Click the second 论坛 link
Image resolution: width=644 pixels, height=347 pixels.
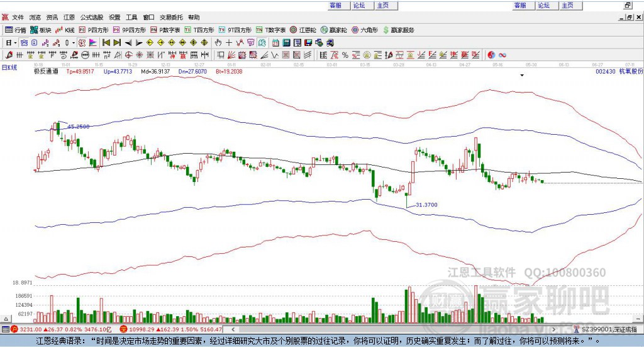(x=543, y=5)
